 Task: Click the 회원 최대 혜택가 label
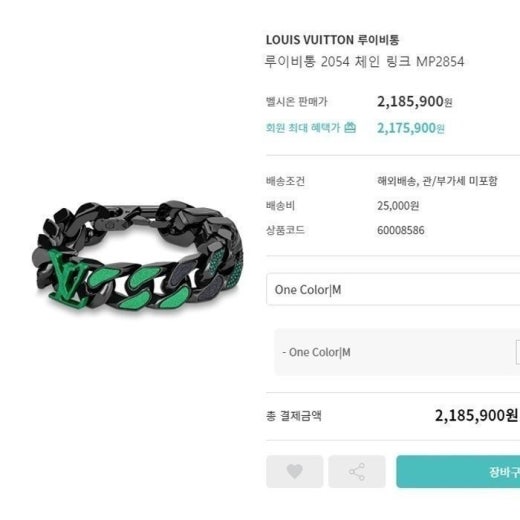(x=303, y=128)
